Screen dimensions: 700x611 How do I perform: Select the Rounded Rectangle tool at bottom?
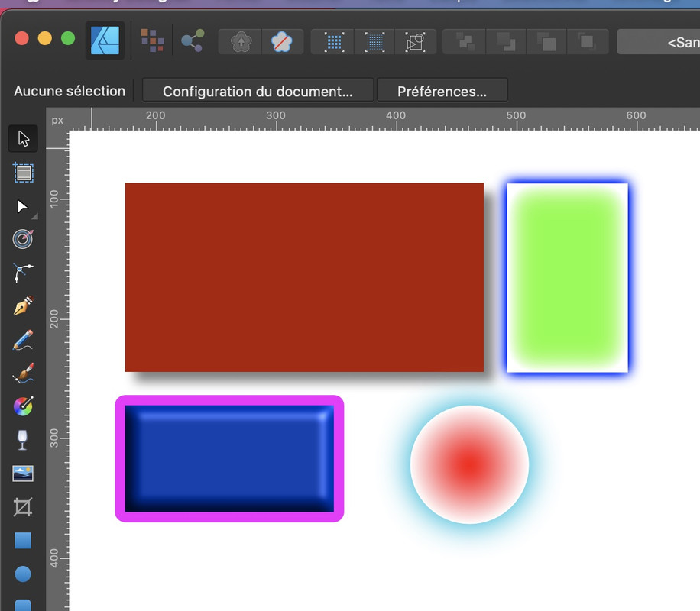23,605
